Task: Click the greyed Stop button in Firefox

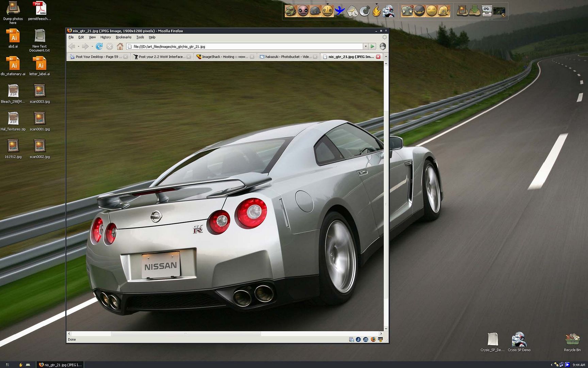Action: click(x=109, y=46)
